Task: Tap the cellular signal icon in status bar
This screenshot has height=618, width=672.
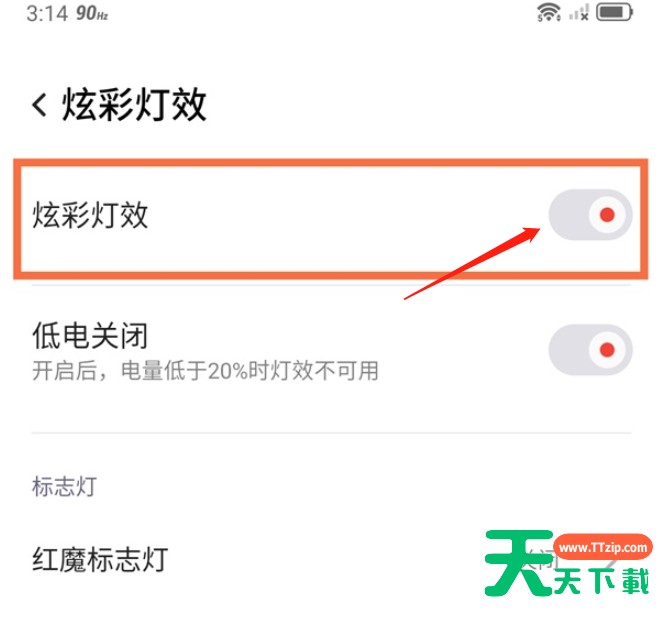Action: [x=579, y=13]
